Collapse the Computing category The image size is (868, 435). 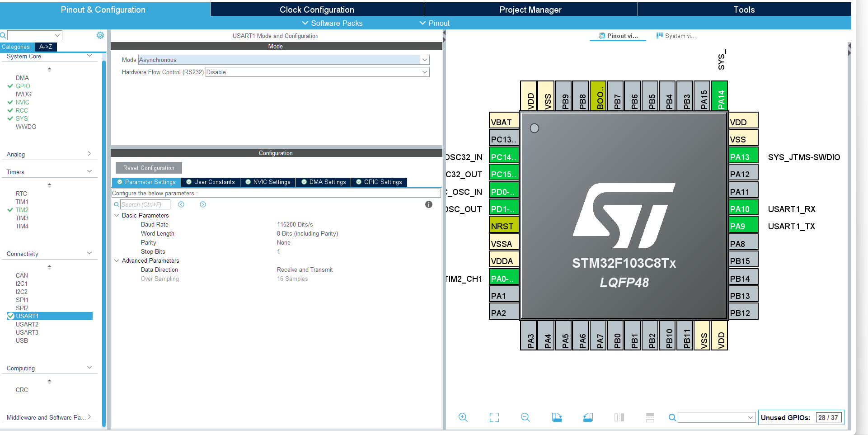point(89,368)
